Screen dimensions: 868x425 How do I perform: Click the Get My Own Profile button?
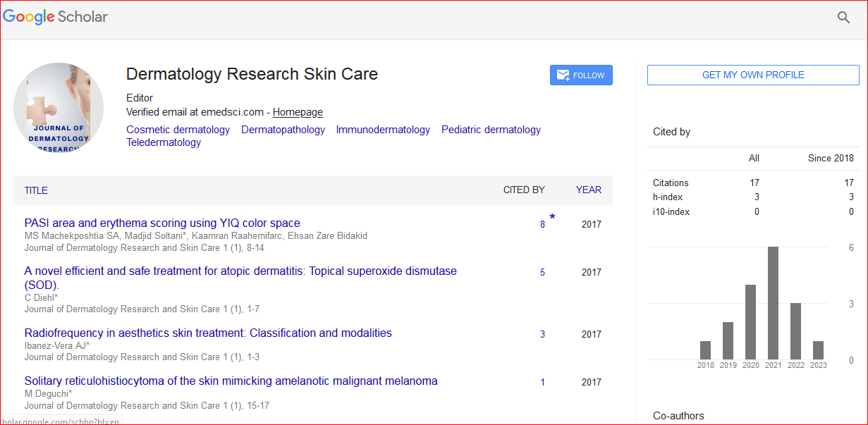752,75
